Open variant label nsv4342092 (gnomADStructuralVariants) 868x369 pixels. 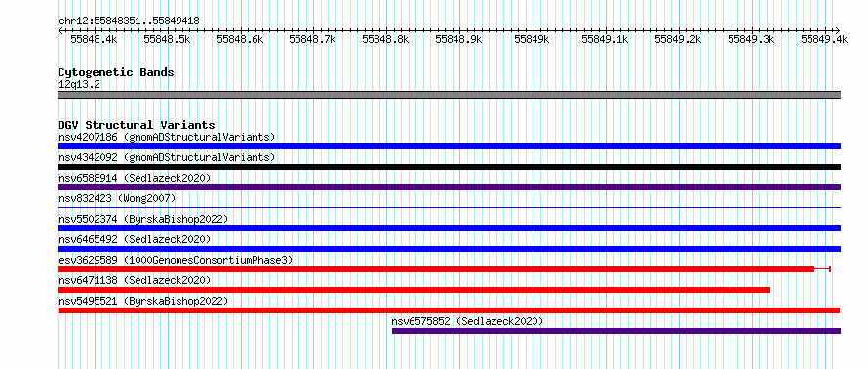click(x=167, y=157)
